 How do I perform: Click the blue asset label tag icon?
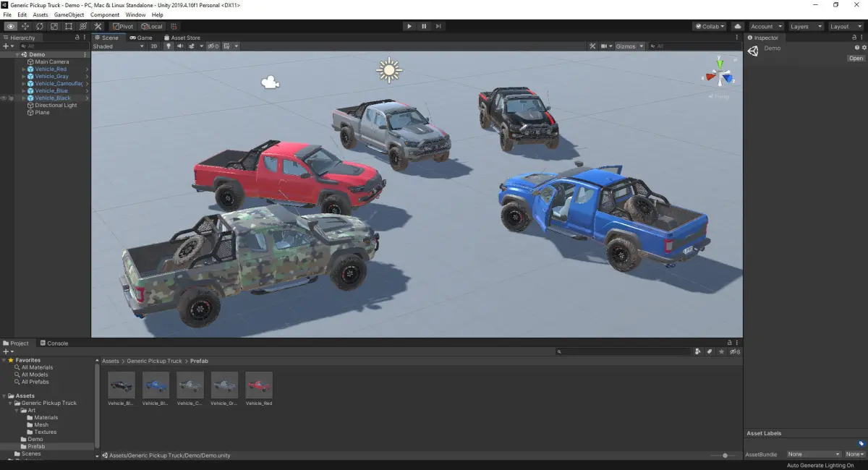(x=861, y=443)
